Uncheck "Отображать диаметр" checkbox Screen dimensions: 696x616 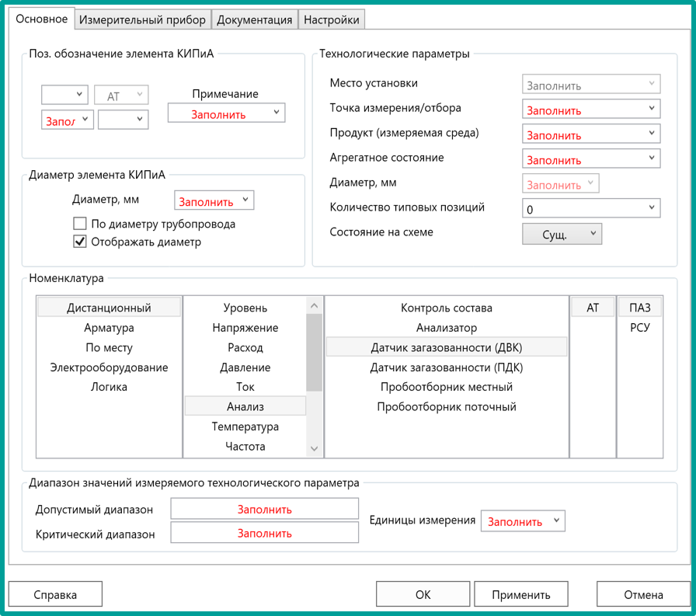click(x=80, y=242)
